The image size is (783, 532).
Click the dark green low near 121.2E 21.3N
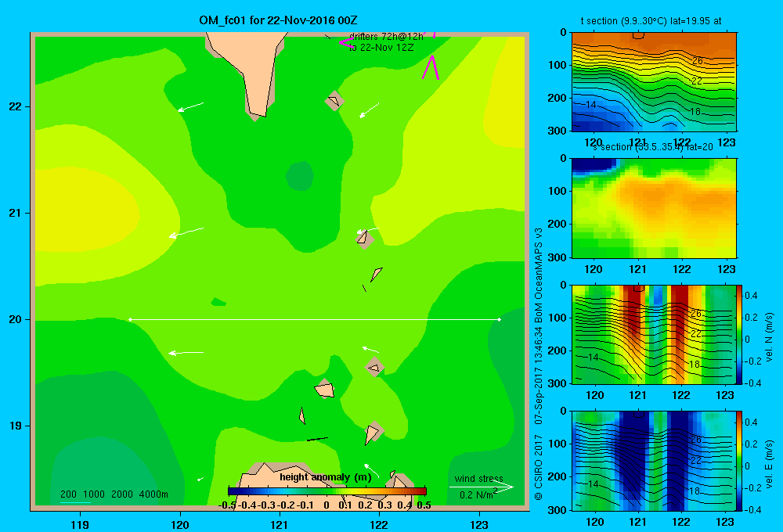click(x=300, y=176)
